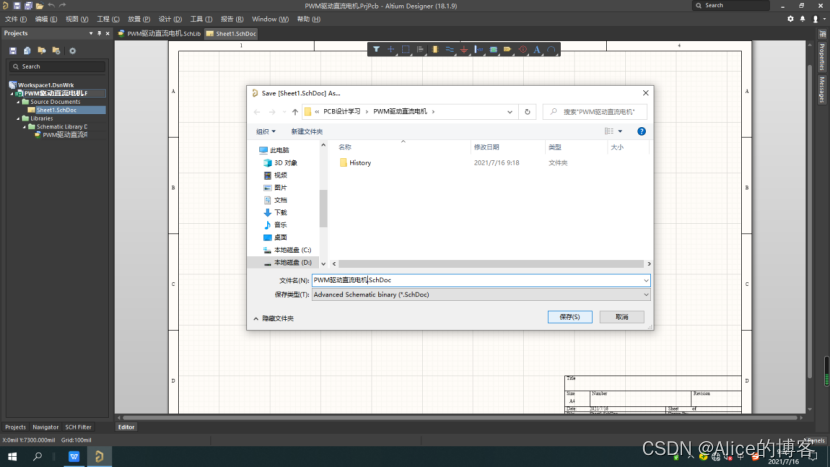Open the Projects panel options dropdown arrow
831x468 pixels.
[91, 33]
